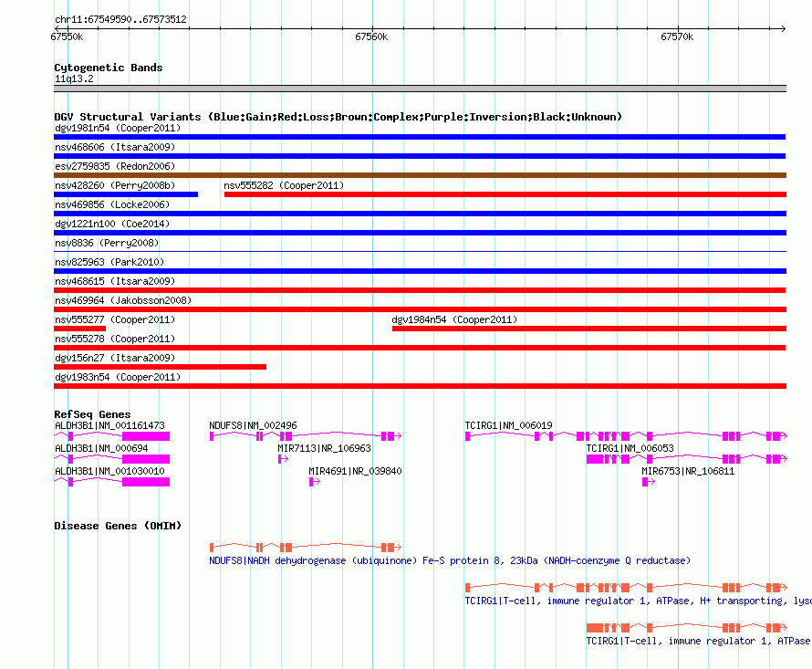The height and width of the screenshot is (669, 812).
Task: Click the nsv469964 (Jakobsson2008) label
Action: click(123, 300)
